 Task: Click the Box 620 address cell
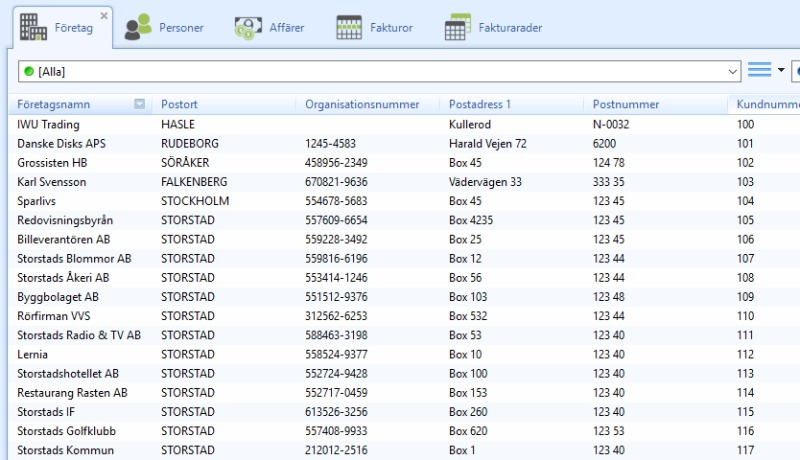click(x=468, y=431)
